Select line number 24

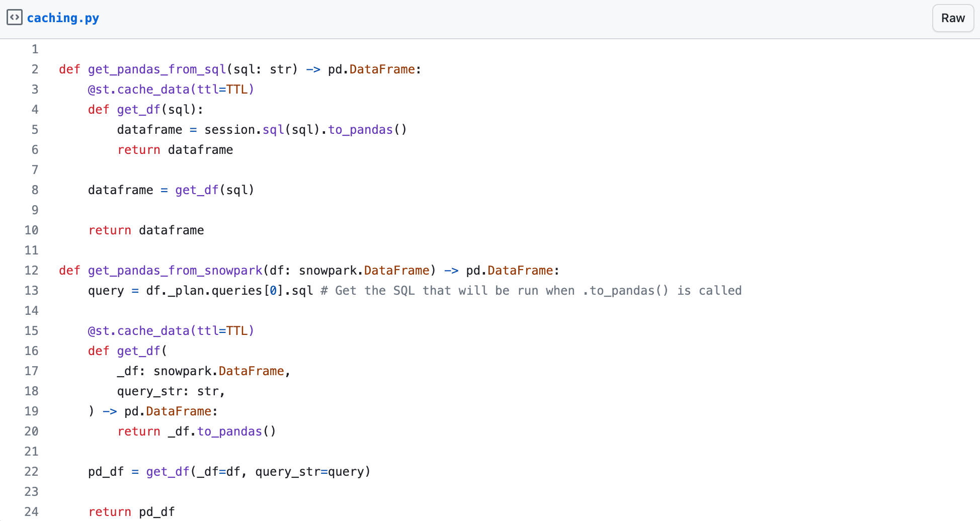31,512
